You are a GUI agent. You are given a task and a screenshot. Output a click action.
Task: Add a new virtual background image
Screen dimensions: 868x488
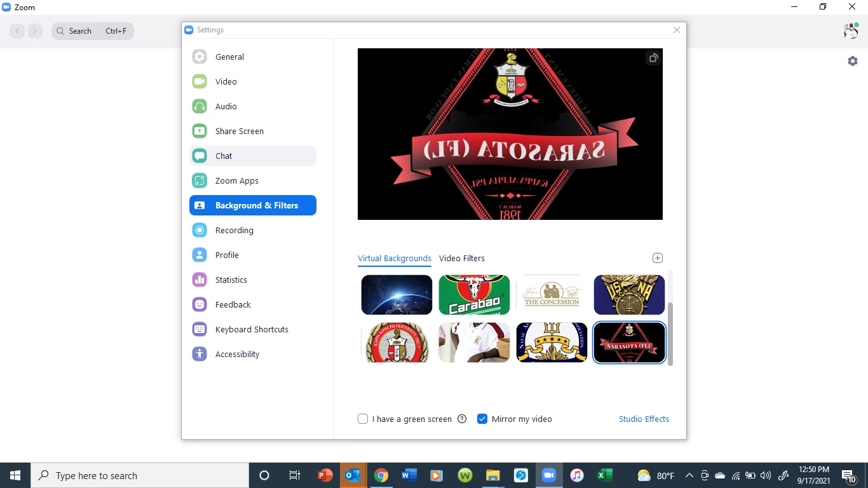658,258
